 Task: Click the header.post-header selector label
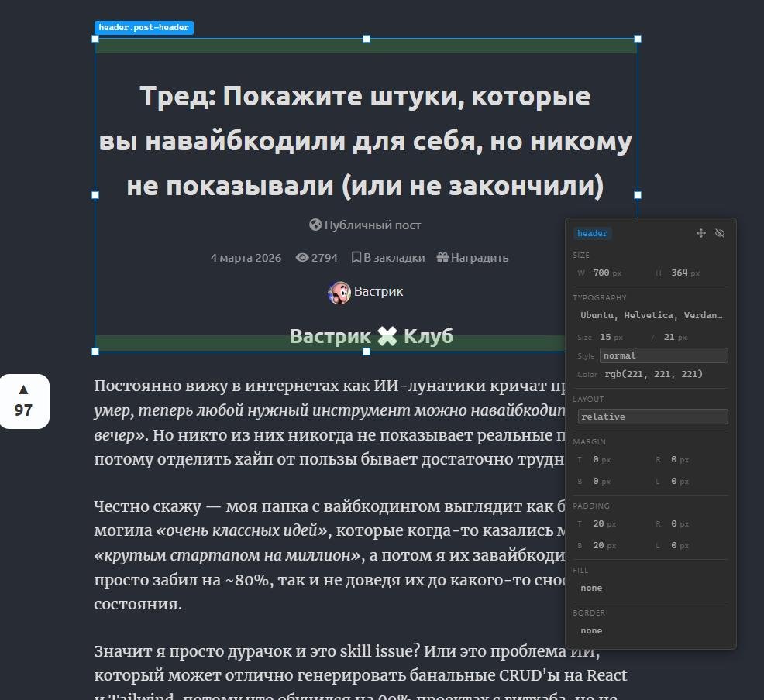pyautogui.click(x=144, y=28)
